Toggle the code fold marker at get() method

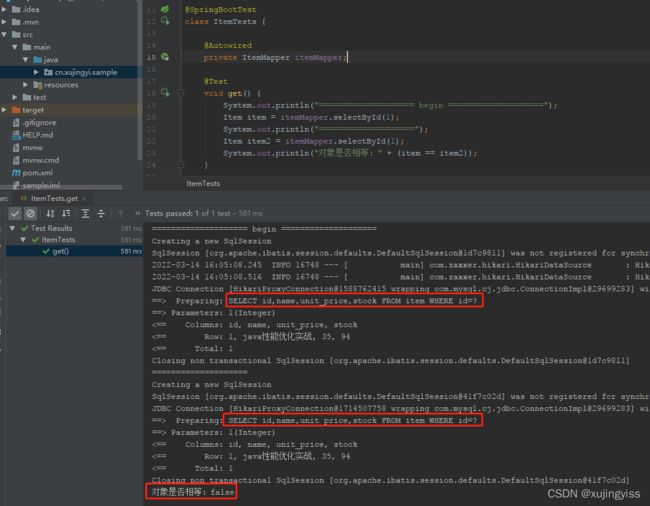click(180, 93)
